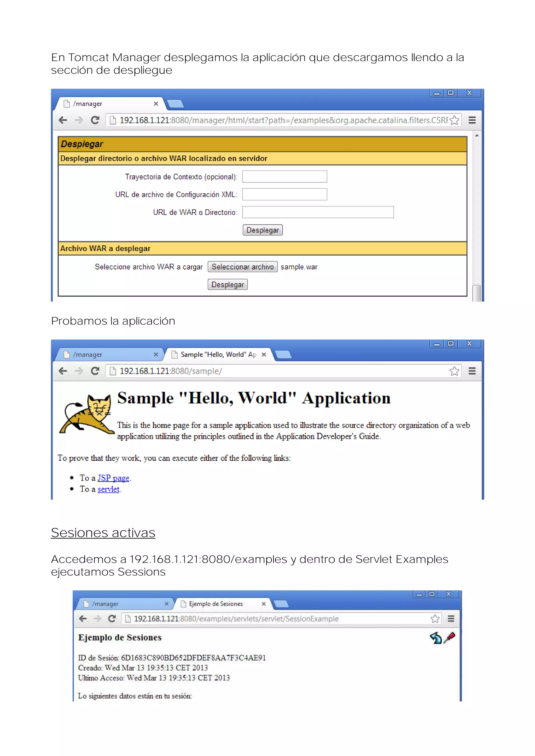Screen dimensions: 535x756
Task: Click forward arrow in the manager deploy browser
Action: tap(79, 120)
